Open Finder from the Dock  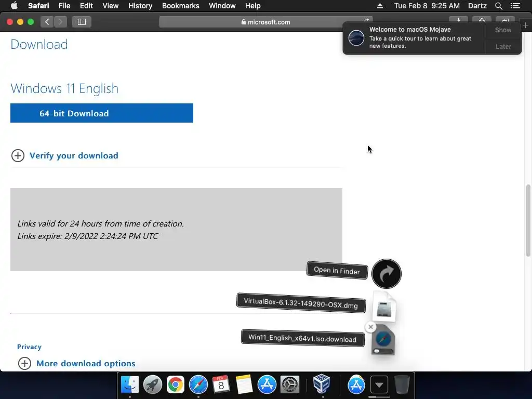point(130,385)
